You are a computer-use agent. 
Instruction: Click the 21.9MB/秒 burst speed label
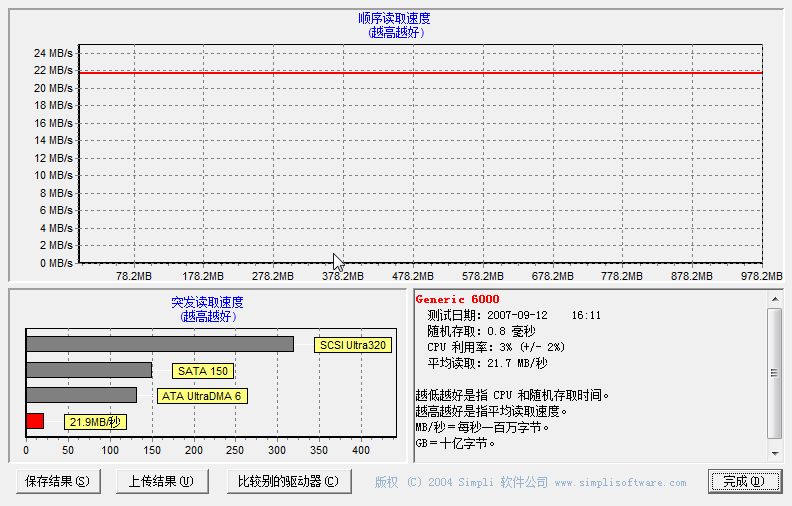(95, 422)
